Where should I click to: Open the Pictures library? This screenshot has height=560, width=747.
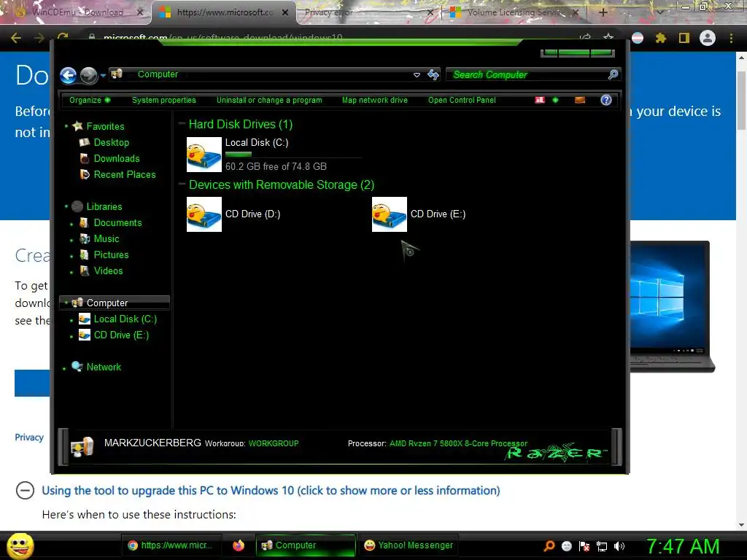point(111,254)
